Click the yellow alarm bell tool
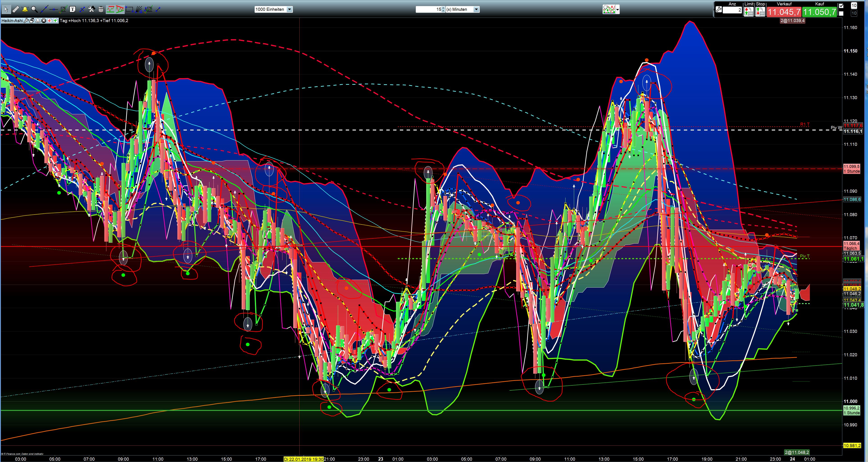 [25, 9]
